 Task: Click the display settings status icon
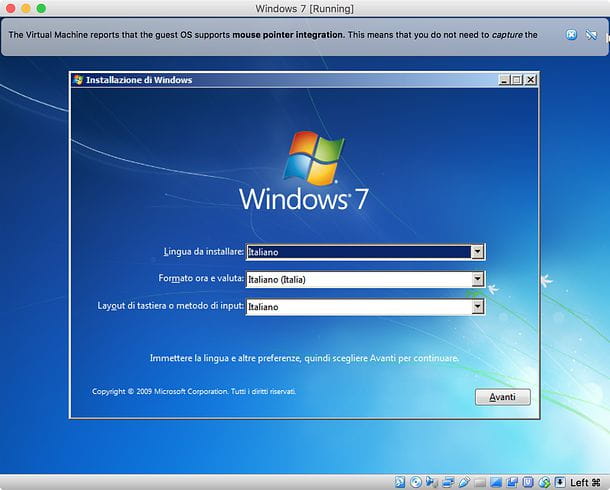(x=496, y=481)
